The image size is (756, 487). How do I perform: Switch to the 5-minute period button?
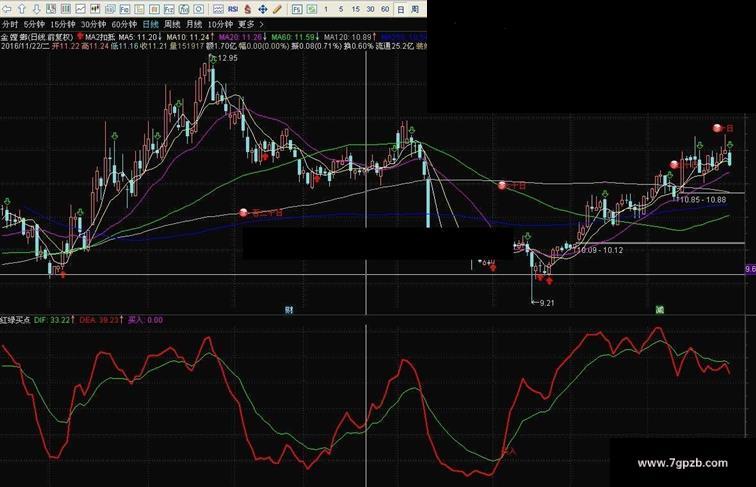341,9
